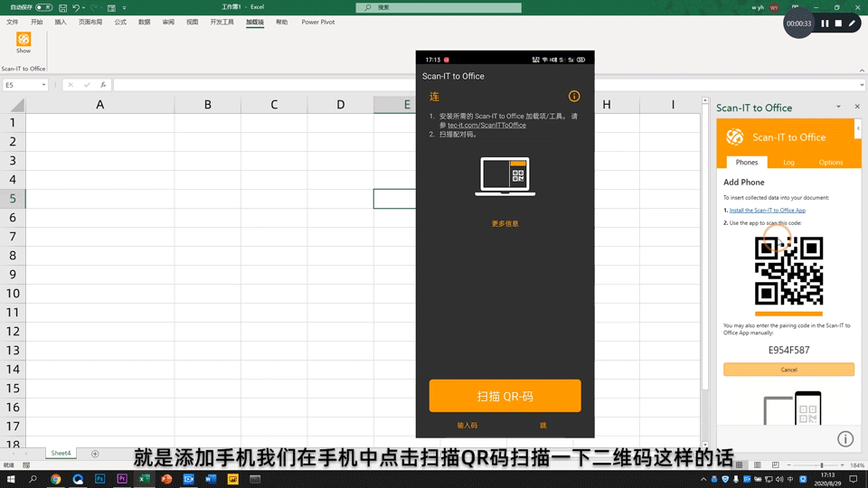Click the add new sheet plus icon

tap(95, 454)
